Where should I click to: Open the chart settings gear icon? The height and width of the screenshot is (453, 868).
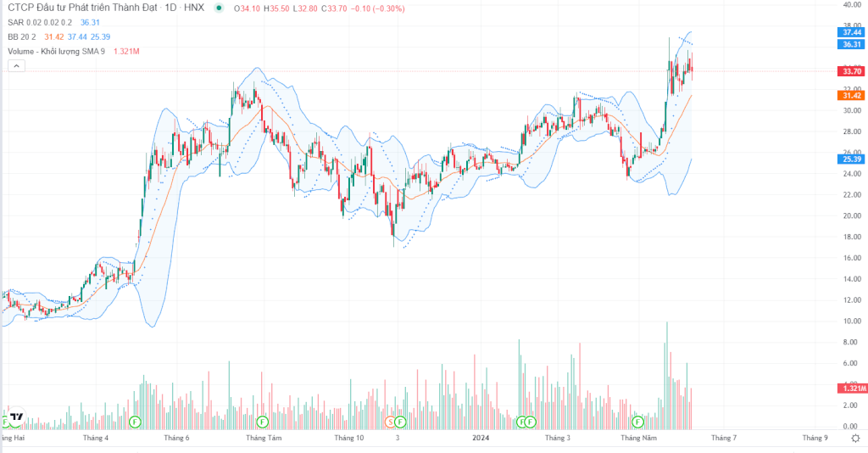(854, 439)
